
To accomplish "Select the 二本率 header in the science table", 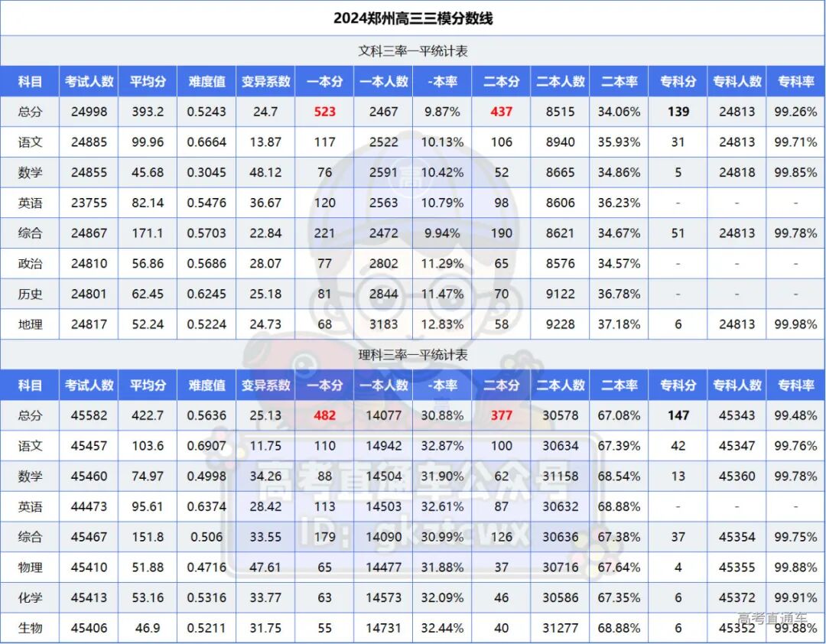I will [x=619, y=385].
